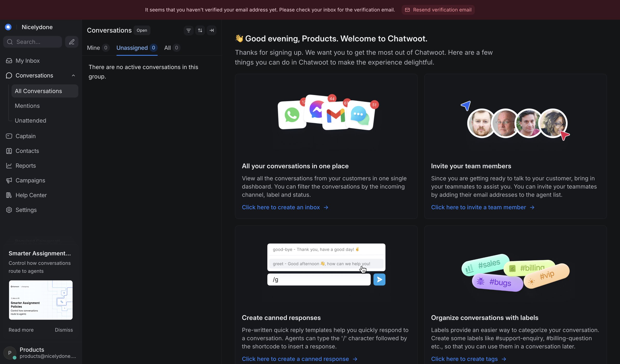Open the Reports page

(26, 166)
